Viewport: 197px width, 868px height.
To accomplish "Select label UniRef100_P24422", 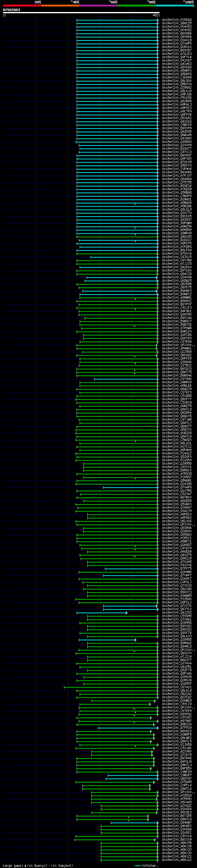I will [176, 454].
